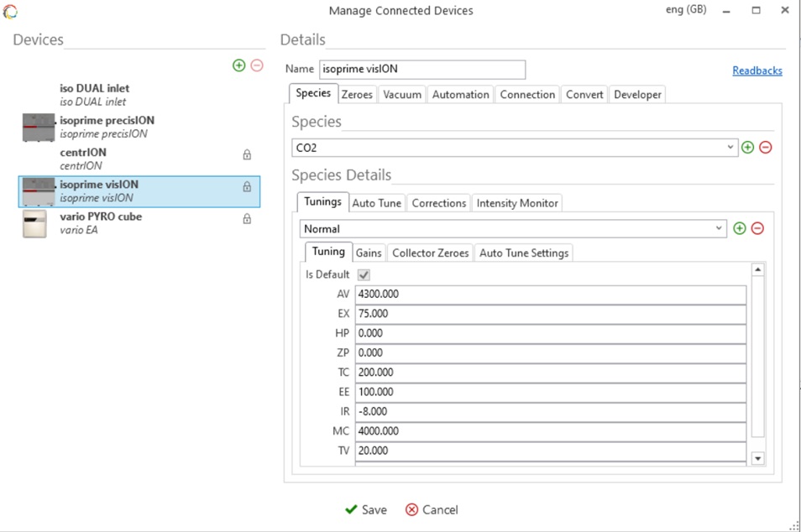Open the Normal tuning dropdown

pos(719,228)
